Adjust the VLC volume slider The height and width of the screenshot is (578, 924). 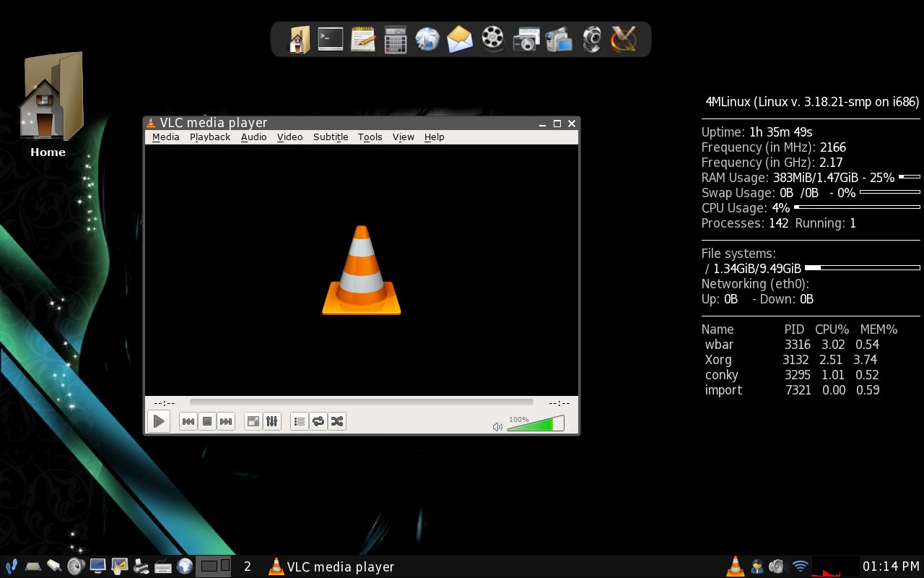point(535,423)
